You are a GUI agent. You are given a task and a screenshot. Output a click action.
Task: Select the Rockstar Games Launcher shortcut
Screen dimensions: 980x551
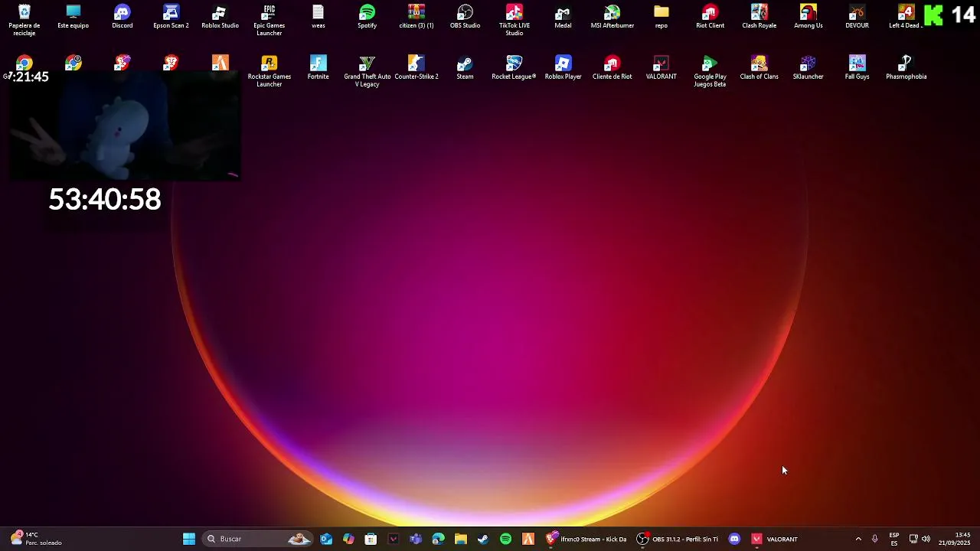point(269,72)
